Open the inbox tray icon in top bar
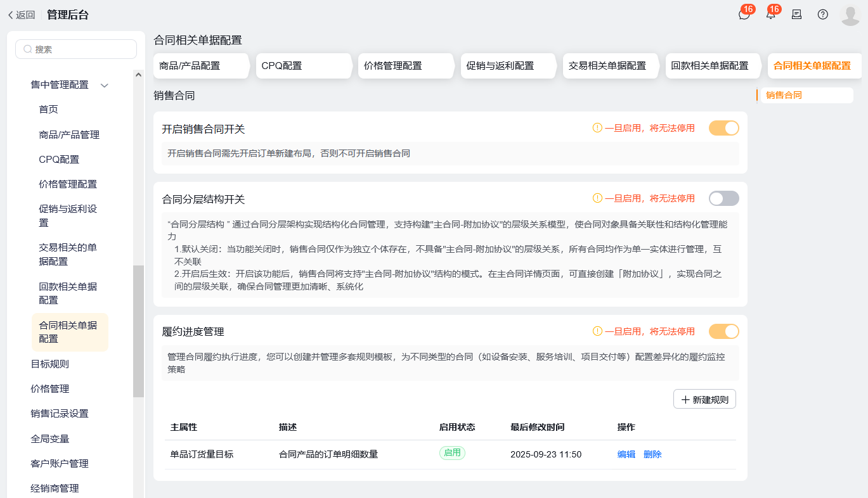Screen dimensions: 868x498 coord(796,14)
